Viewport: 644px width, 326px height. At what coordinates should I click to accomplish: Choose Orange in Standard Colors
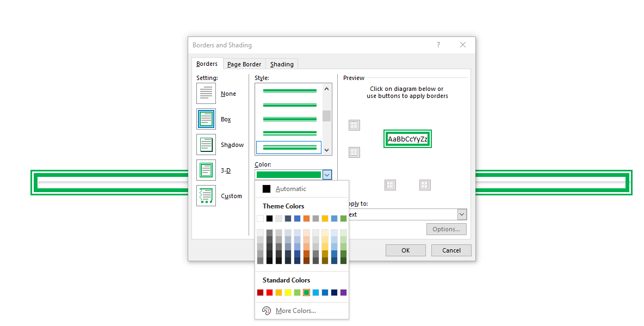278,292
